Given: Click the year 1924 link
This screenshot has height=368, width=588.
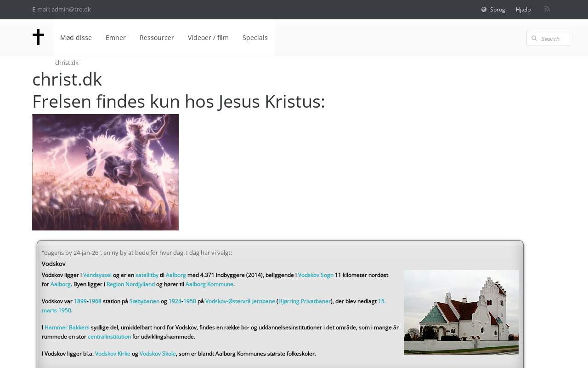Looking at the screenshot, I should coord(175,301).
